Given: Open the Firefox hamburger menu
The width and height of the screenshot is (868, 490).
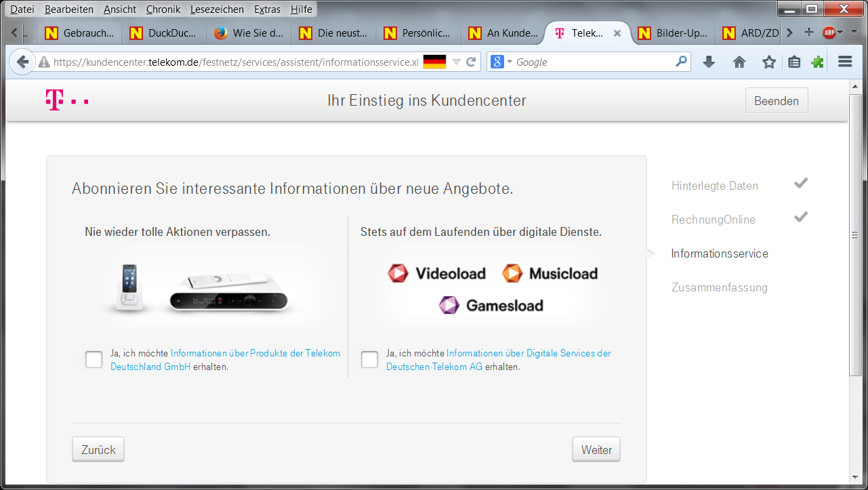Looking at the screenshot, I should pos(845,62).
